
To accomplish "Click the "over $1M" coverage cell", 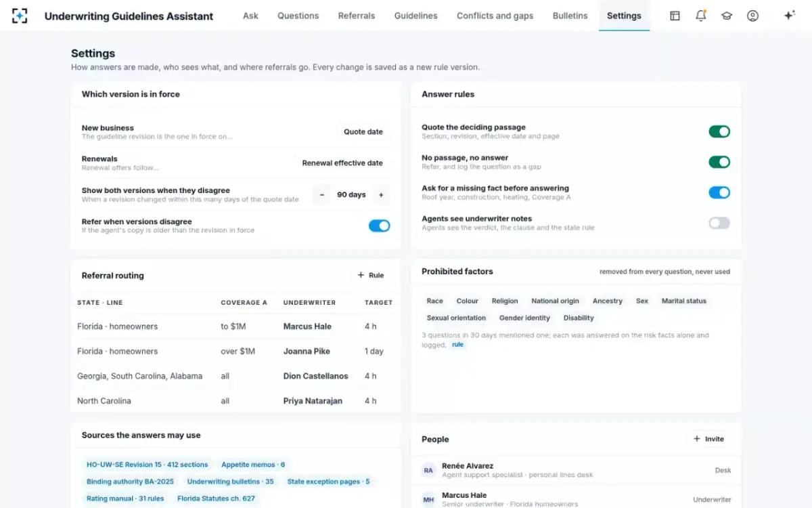I will pyautogui.click(x=238, y=352).
